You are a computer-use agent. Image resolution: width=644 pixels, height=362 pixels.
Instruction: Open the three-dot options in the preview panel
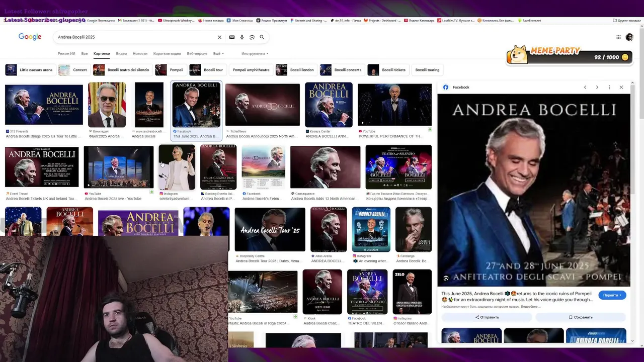coord(609,87)
